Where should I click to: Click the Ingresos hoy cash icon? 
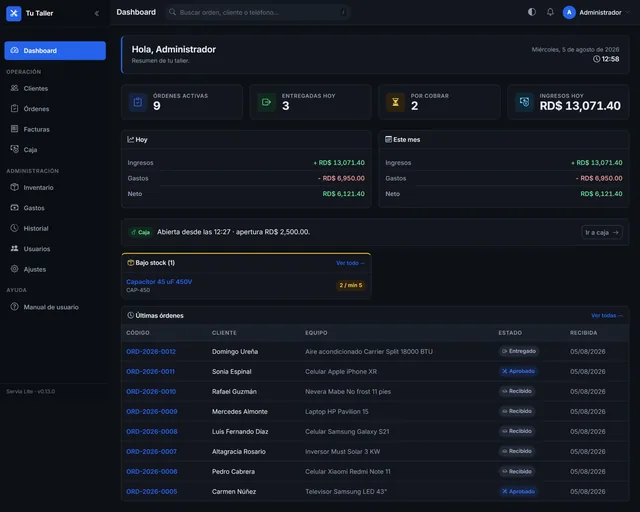click(524, 102)
